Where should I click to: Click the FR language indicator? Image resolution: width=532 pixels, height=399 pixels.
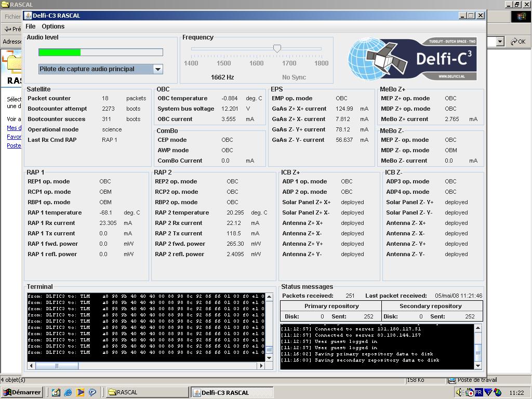pos(478,392)
